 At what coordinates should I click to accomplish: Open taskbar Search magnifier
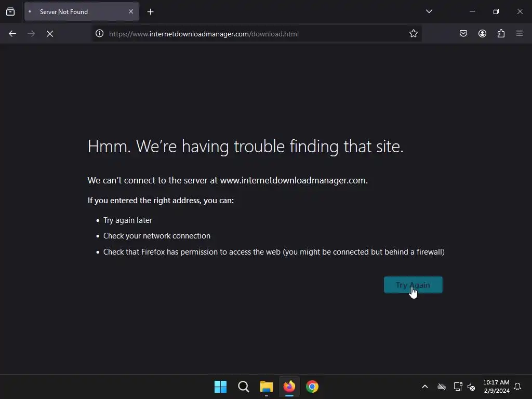tap(243, 387)
